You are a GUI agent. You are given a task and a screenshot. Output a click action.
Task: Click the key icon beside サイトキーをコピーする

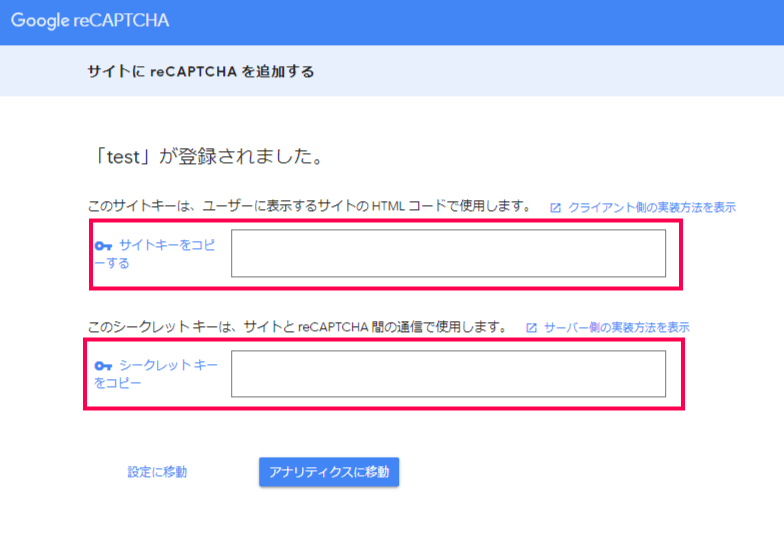tap(104, 246)
